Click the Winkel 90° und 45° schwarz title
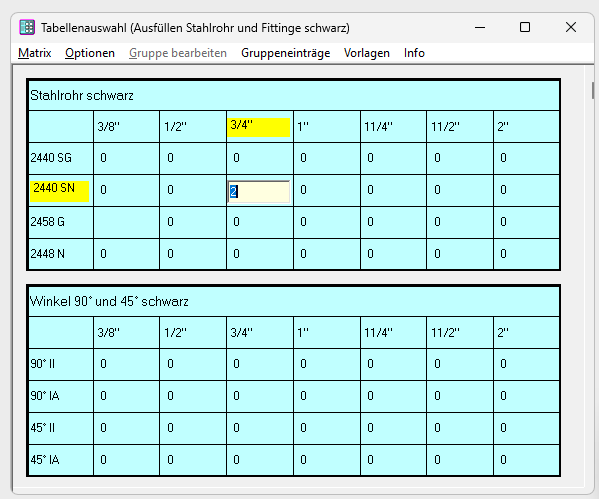Viewport: 599px width, 499px height. click(109, 301)
